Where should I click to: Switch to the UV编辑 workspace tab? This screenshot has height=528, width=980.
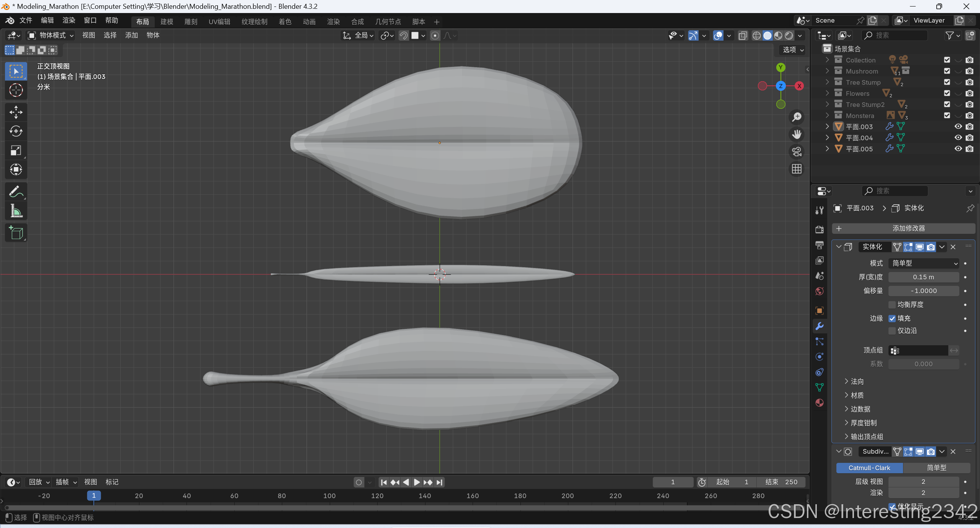click(x=219, y=22)
